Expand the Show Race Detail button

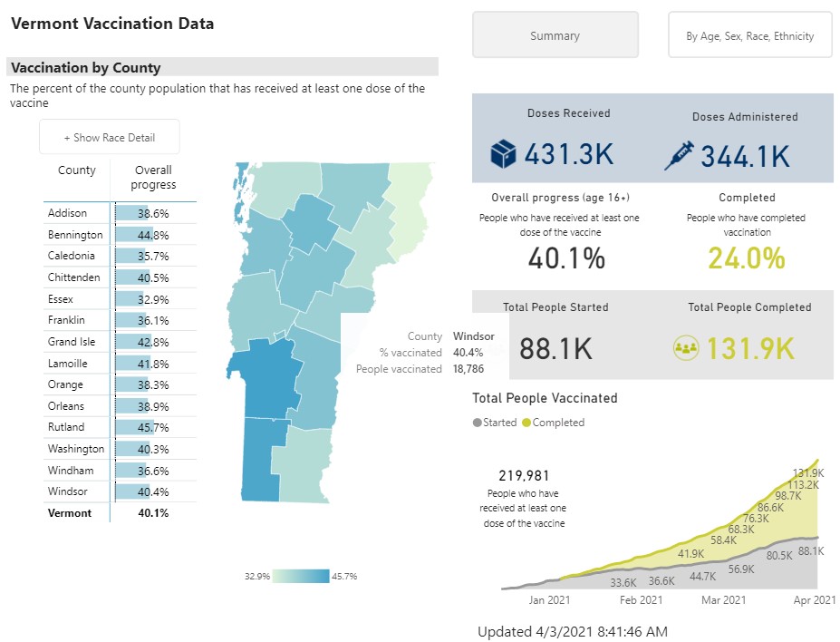(x=110, y=138)
